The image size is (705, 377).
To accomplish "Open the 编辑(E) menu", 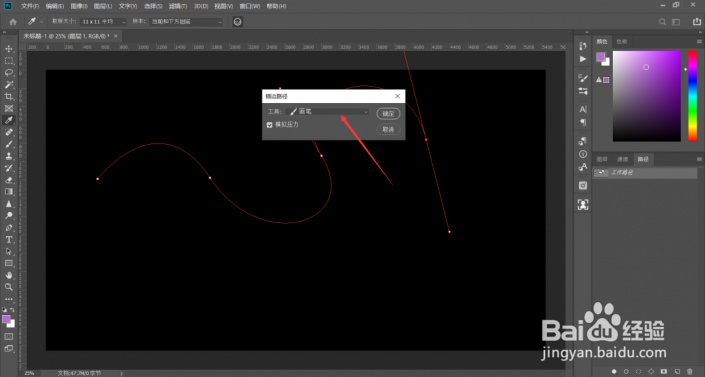I will point(54,6).
